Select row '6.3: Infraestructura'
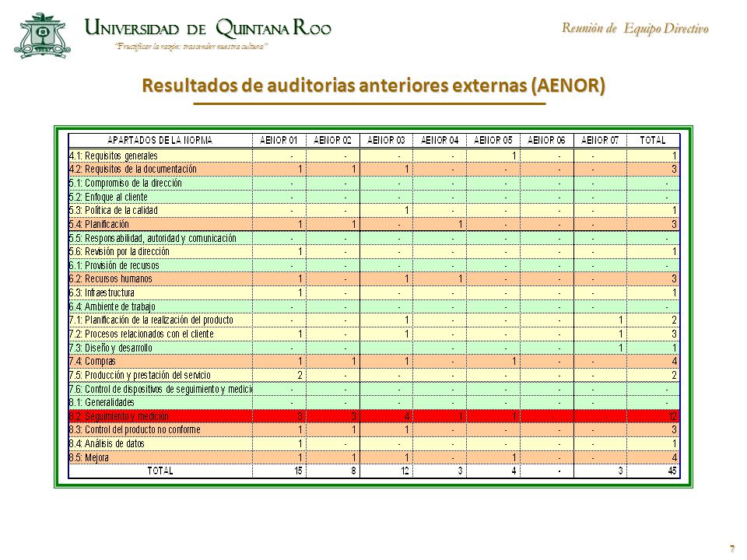The height and width of the screenshot is (560, 747). pyautogui.click(x=374, y=293)
